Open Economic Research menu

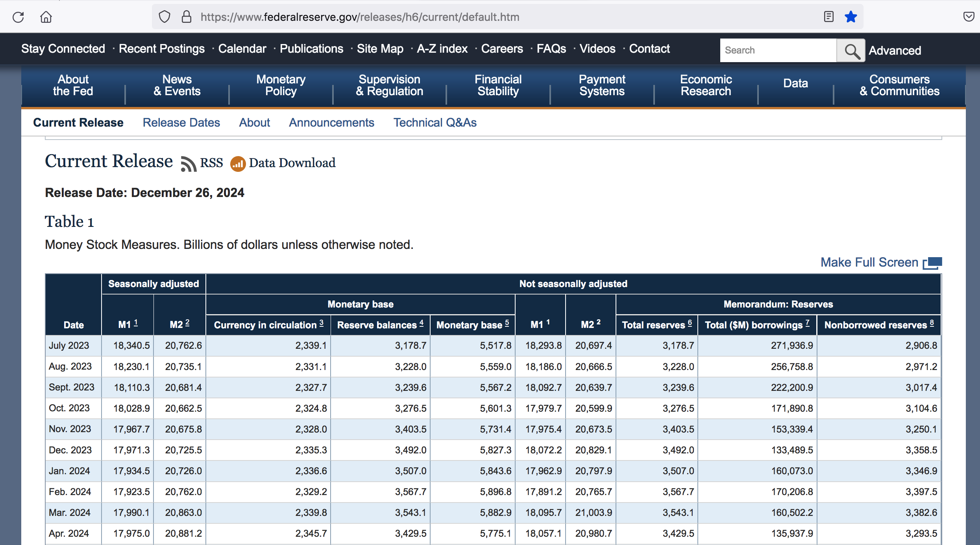click(x=706, y=85)
